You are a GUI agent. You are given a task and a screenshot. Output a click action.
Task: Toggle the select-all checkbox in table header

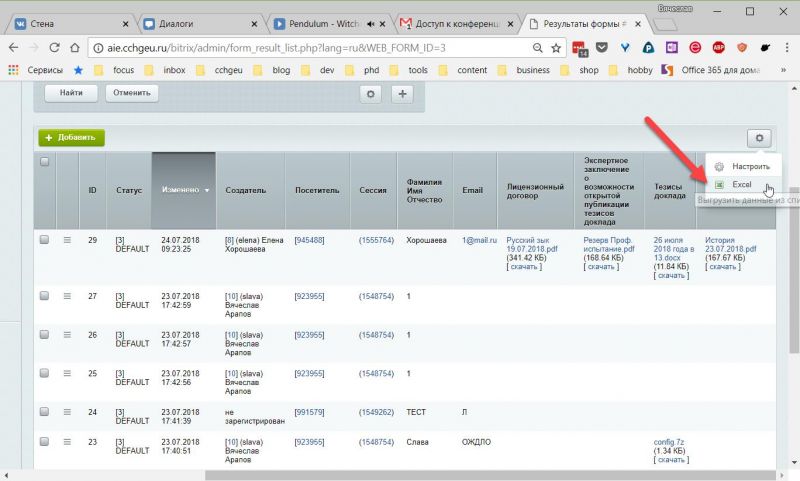coord(44,162)
